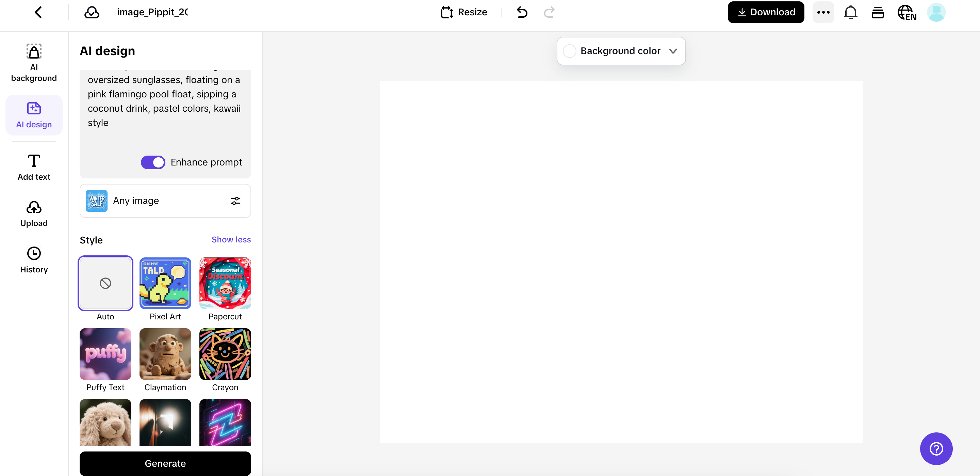Viewport: 980px width, 476px height.
Task: Click the stacked layers icon in header
Action: pyautogui.click(x=878, y=12)
